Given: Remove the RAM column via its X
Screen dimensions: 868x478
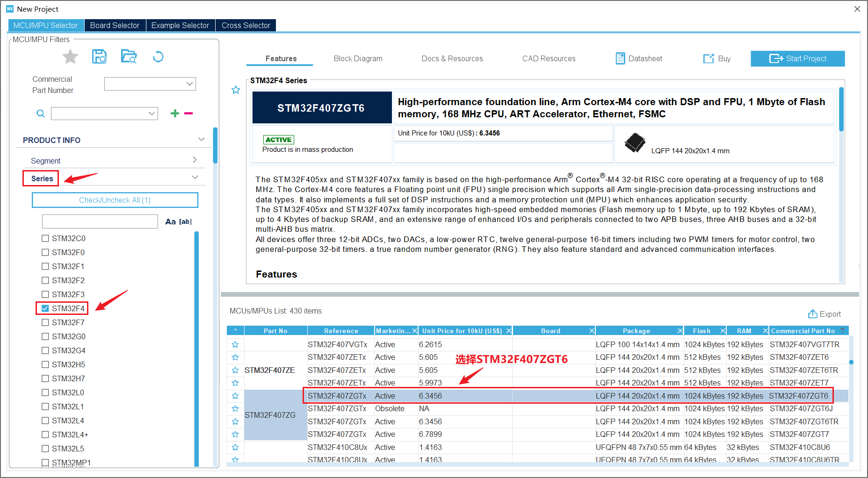Looking at the screenshot, I should coord(765,331).
